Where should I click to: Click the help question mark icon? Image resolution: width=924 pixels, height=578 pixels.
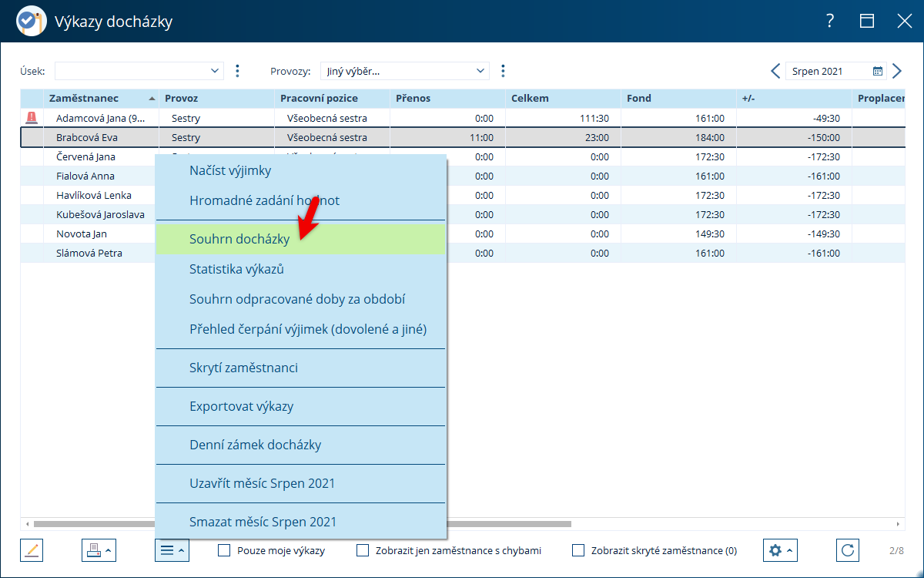click(830, 21)
